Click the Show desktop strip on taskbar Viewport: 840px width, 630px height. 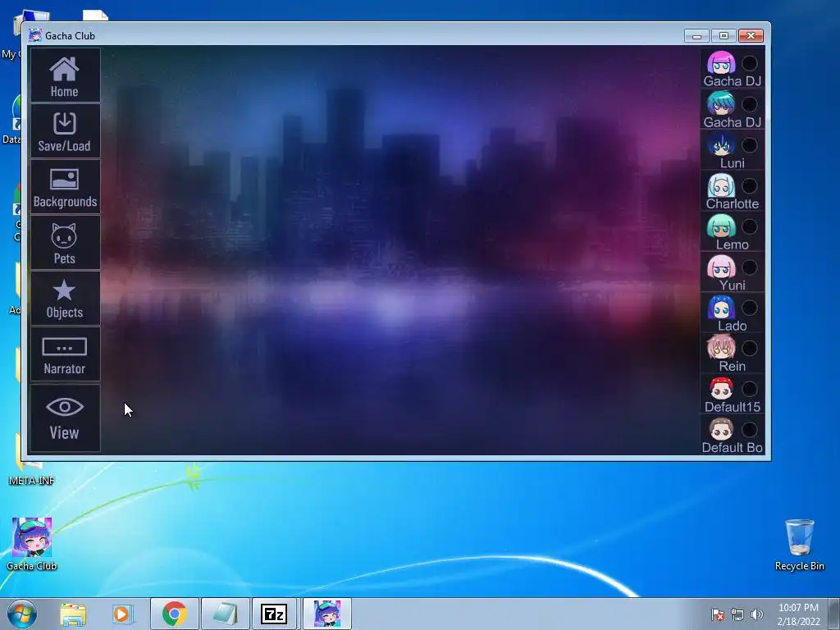(834, 614)
